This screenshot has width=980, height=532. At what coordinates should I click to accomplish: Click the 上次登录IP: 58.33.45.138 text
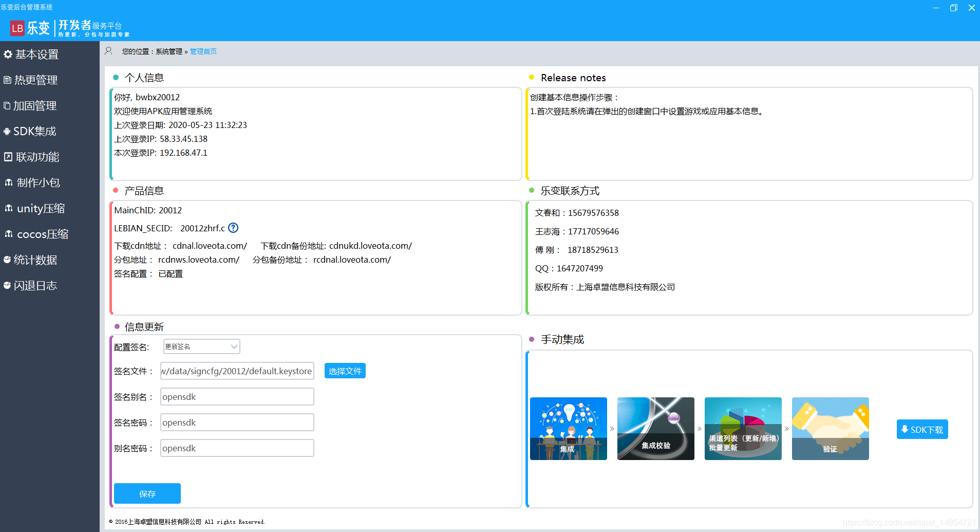161,139
